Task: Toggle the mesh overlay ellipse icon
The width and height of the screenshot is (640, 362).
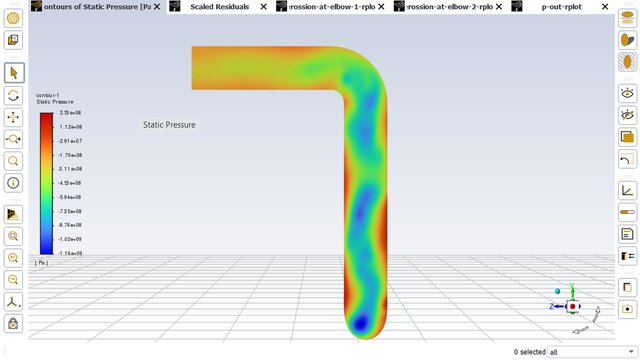Action: click(x=627, y=62)
